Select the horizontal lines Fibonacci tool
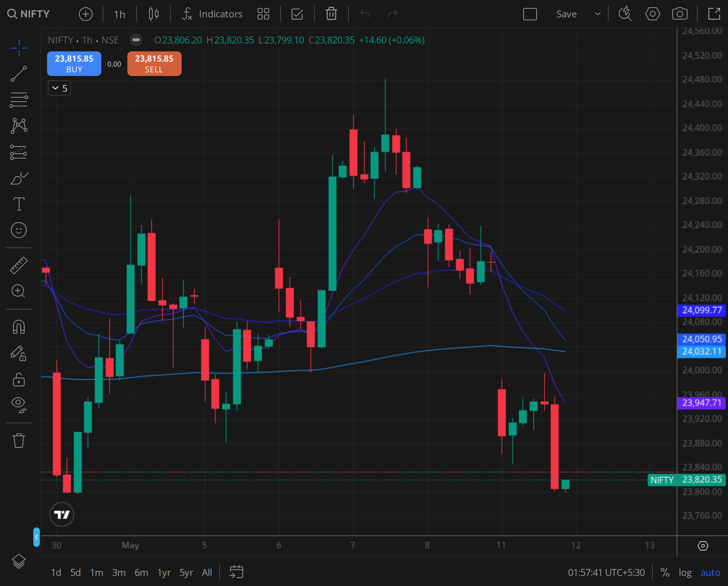This screenshot has height=586, width=728. click(19, 100)
